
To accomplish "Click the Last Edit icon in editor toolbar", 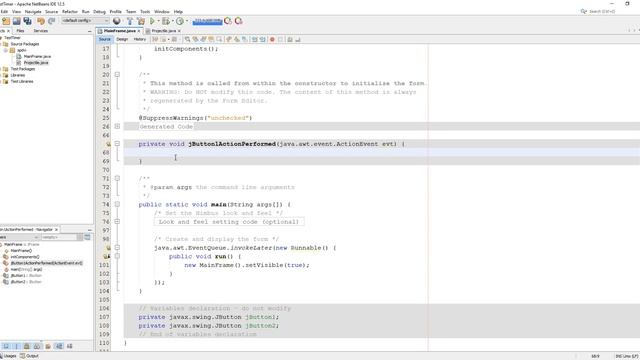I will tap(155, 40).
